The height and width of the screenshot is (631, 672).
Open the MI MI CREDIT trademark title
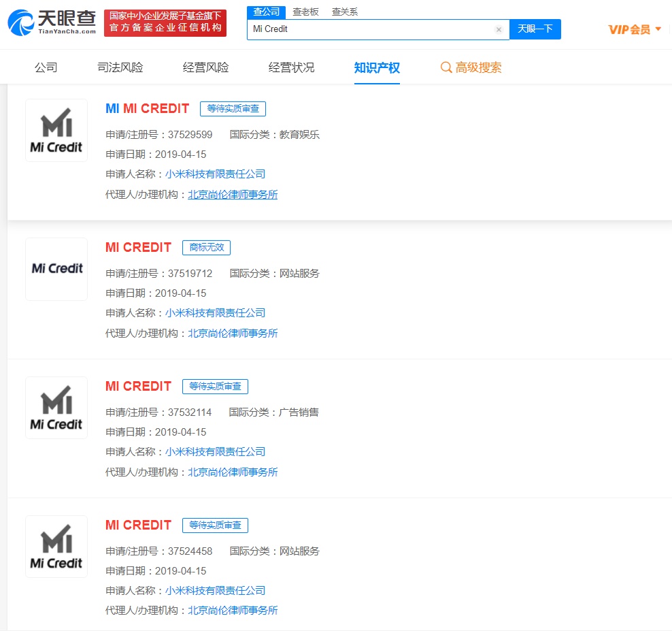pyautogui.click(x=148, y=108)
